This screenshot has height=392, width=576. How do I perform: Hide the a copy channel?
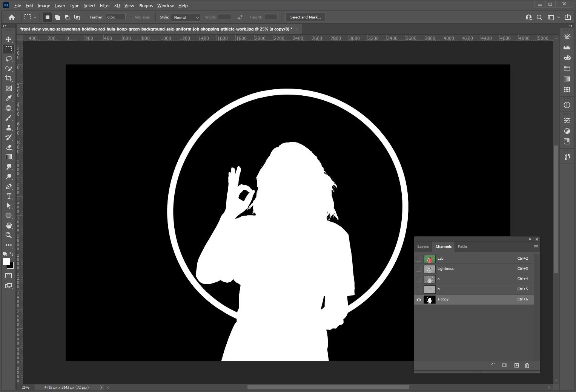click(419, 300)
